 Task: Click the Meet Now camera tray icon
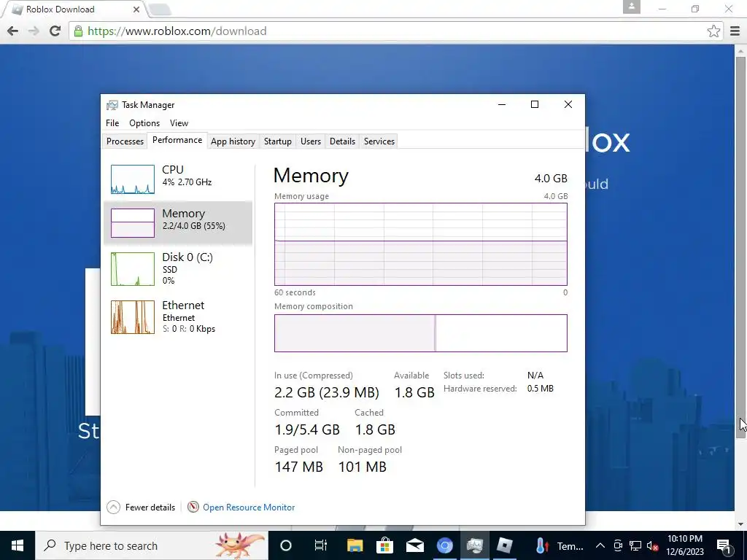click(618, 545)
